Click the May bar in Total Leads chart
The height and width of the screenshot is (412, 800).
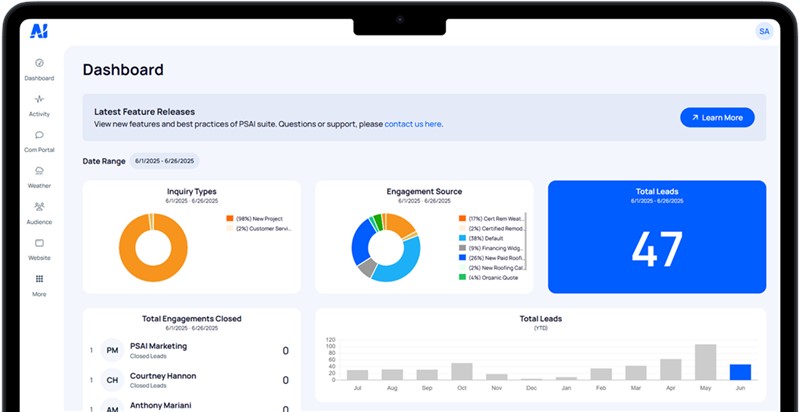[705, 362]
